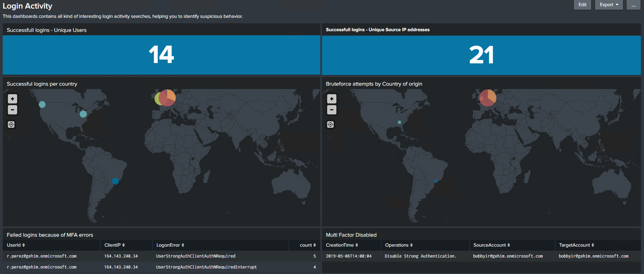Viewport: 644px width, 274px height.
Task: Click CreationTime 2019-05-06T14:00:04 cell
Action: tap(348, 256)
